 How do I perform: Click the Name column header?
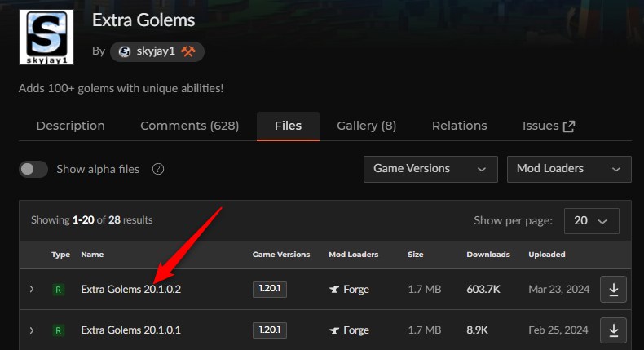tap(92, 255)
